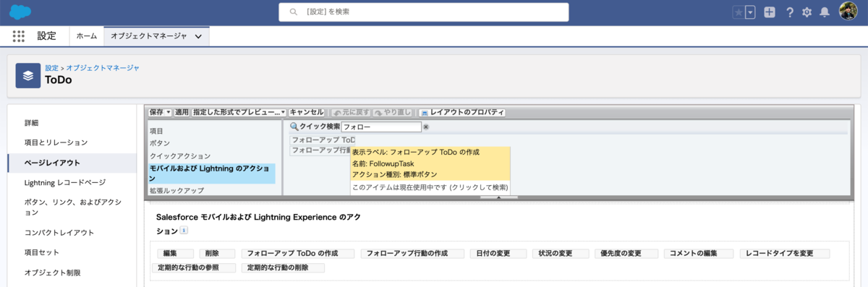Image resolution: width=868 pixels, height=287 pixels.
Task: Select the 項目 palette category
Action: click(x=156, y=131)
